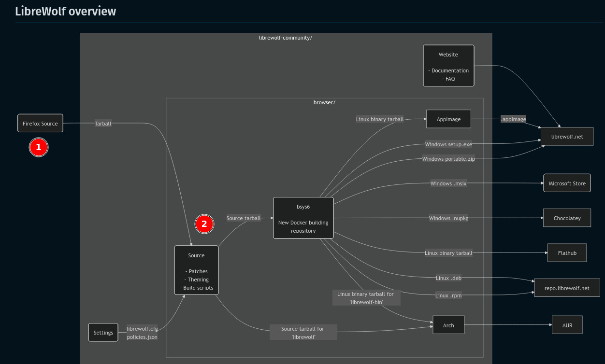Screen dimensions: 605x364
Task: Click the Windows .nupkg edge label
Action: click(x=448, y=218)
